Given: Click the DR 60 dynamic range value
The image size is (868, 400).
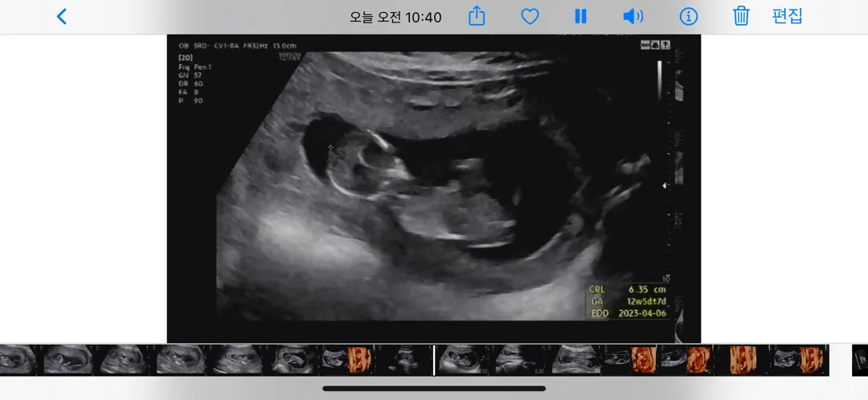Looking at the screenshot, I should (x=190, y=84).
